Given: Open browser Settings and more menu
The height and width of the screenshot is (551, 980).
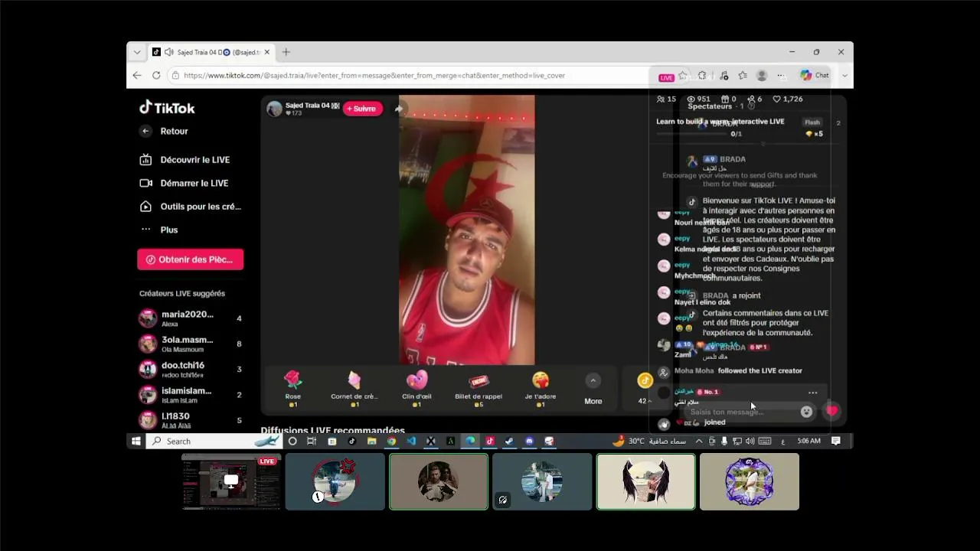Looking at the screenshot, I should [781, 76].
